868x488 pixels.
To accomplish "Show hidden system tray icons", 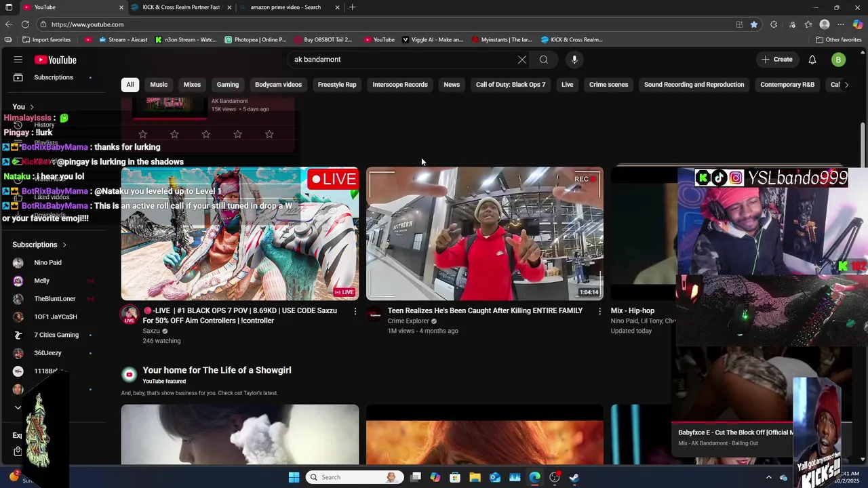I will click(768, 477).
